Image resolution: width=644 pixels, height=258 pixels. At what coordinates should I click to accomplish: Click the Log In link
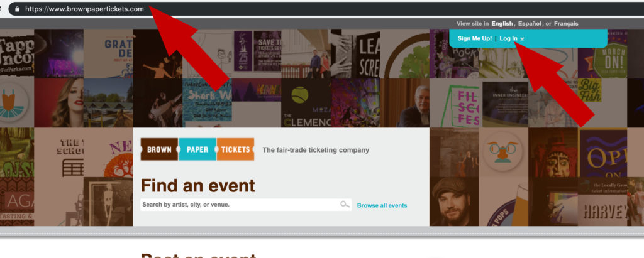508,38
